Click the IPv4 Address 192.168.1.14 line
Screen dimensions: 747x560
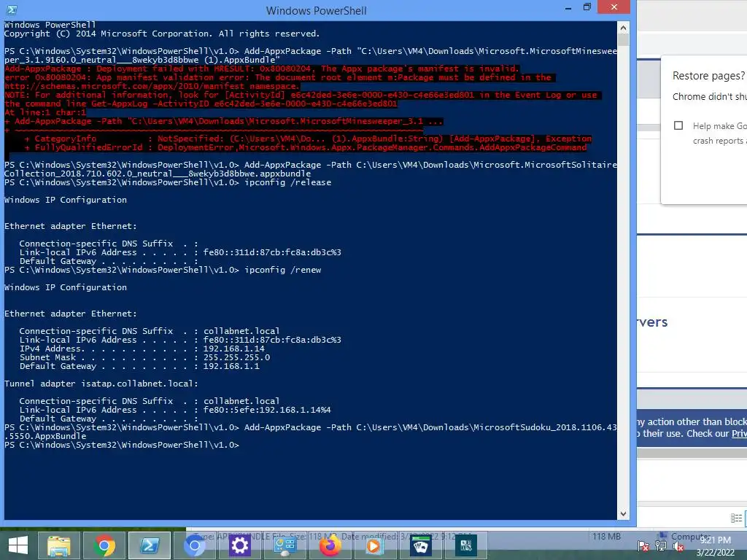coord(142,349)
